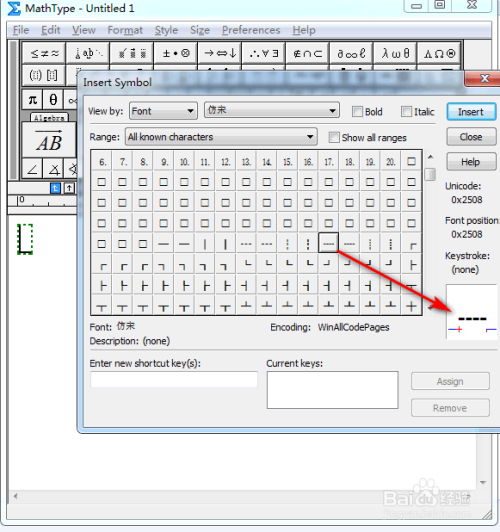The width and height of the screenshot is (500, 532).
Task: Insert the vector AB template
Action: pyautogui.click(x=49, y=140)
